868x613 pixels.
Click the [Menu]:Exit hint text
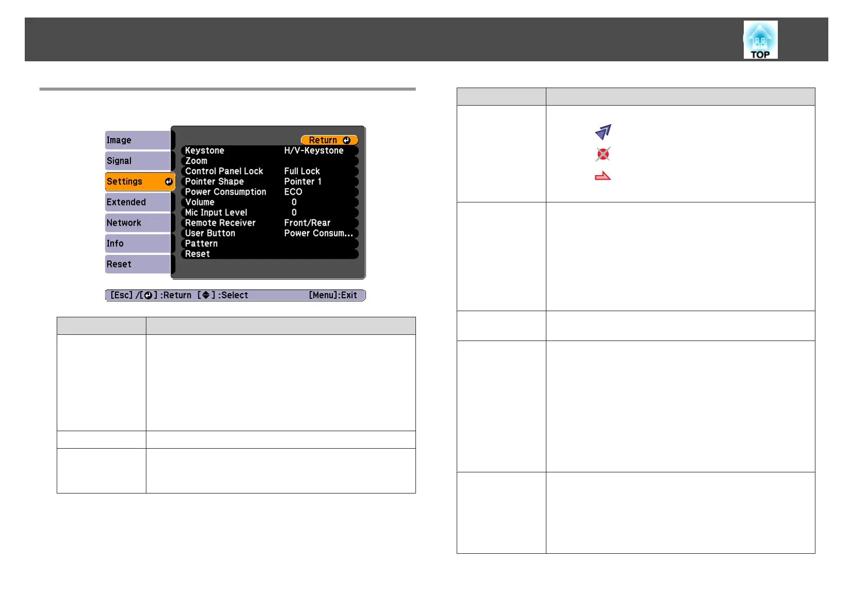pyautogui.click(x=333, y=295)
